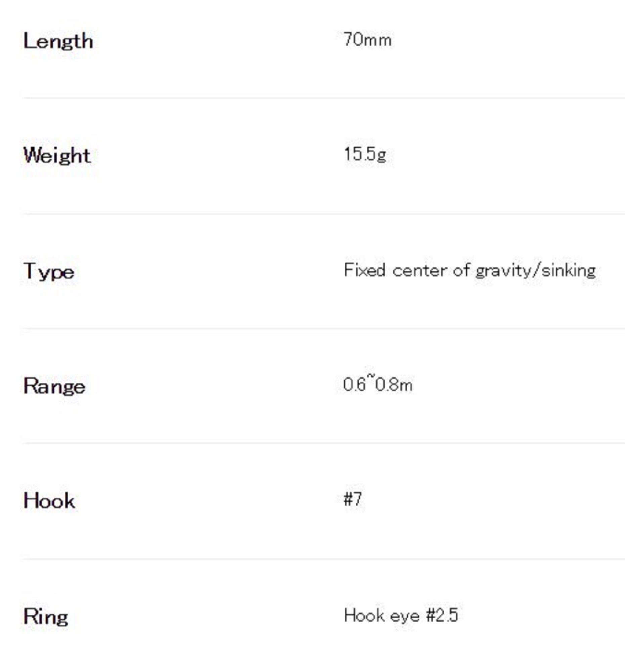Click the Type row label
Screen dimensions: 625x672
(x=49, y=271)
